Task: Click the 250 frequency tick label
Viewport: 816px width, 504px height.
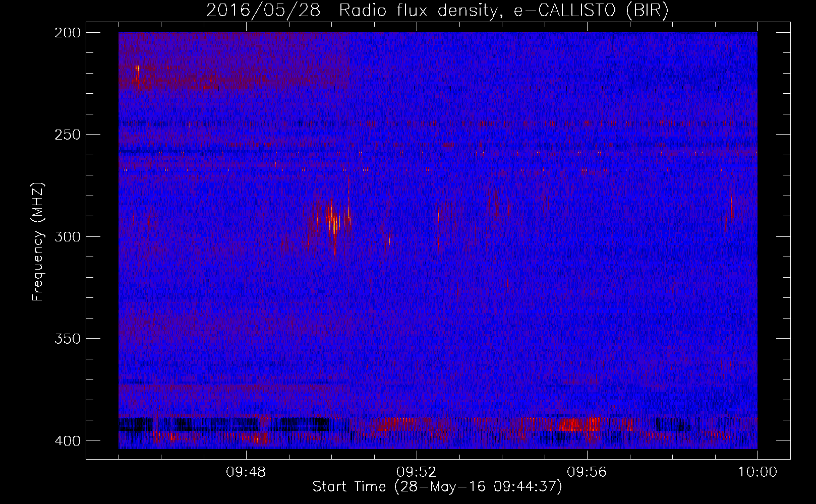Action: click(68, 135)
